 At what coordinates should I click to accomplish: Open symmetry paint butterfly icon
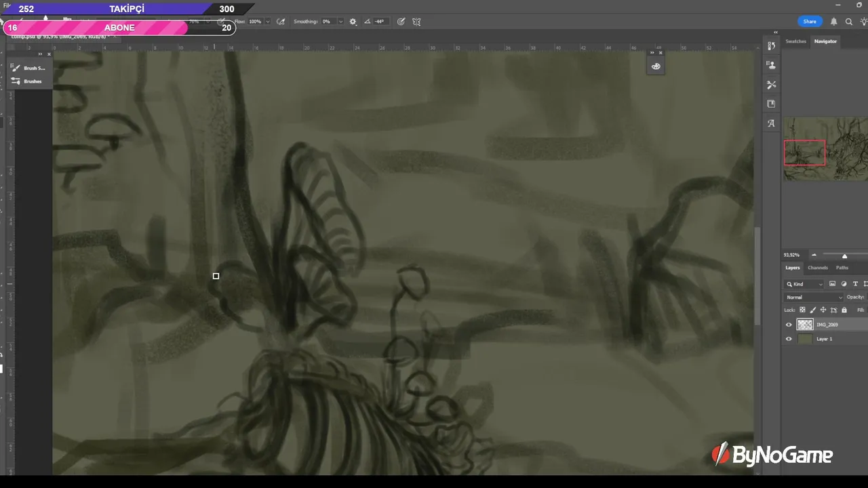416,22
